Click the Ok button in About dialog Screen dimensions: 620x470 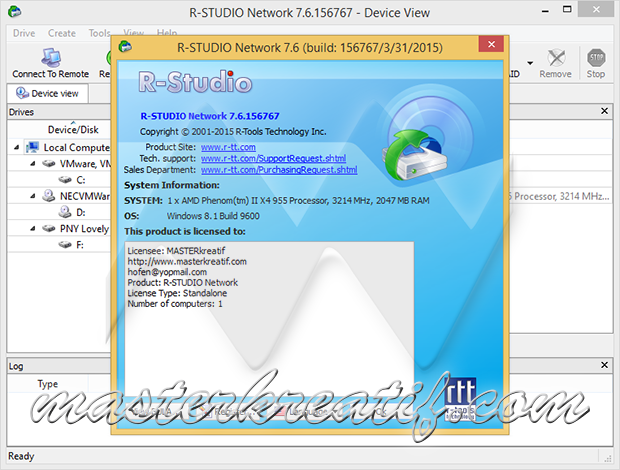(x=380, y=412)
